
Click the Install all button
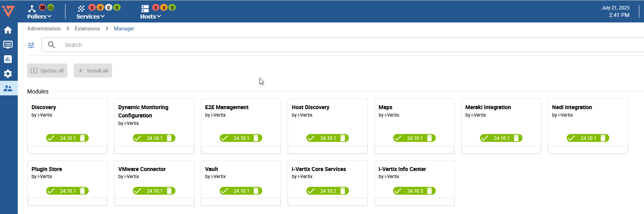coord(93,71)
